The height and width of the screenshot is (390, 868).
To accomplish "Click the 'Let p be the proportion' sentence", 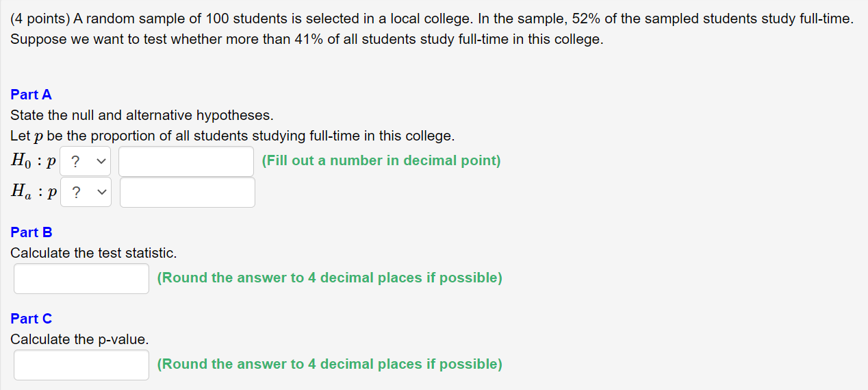I will pos(233,136).
